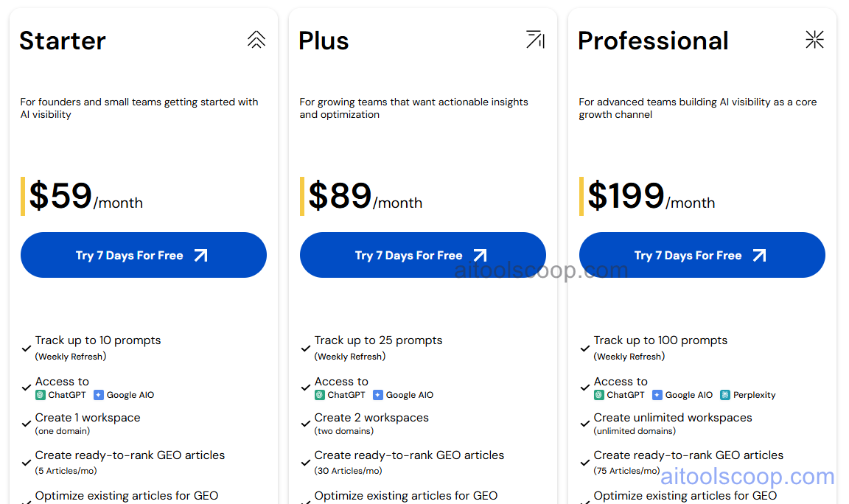The height and width of the screenshot is (504, 849).
Task: Click the Google AIO badge under Starter access
Action: coord(124,394)
